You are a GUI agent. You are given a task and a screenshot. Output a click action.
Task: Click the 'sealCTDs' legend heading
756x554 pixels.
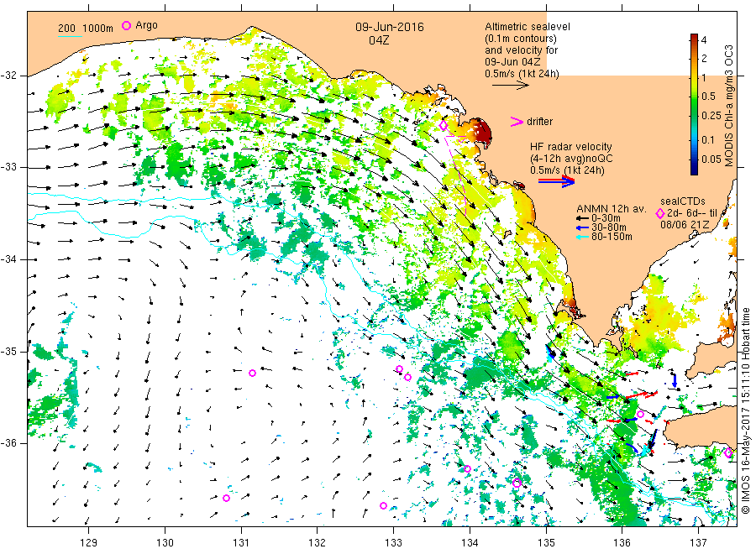tap(683, 201)
